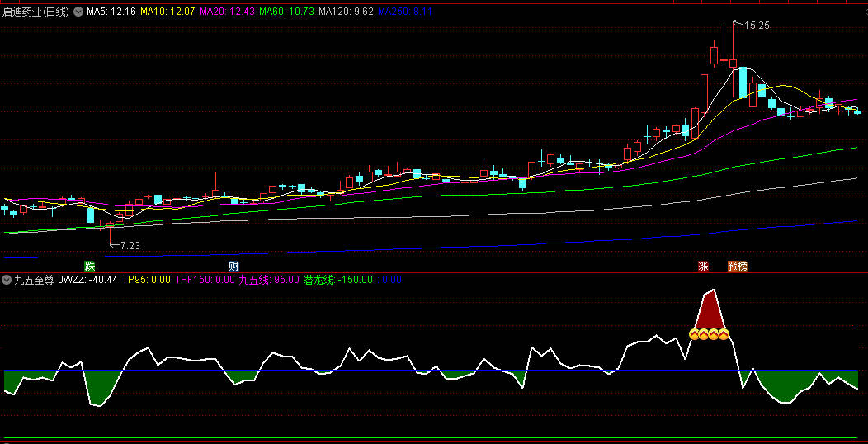Screen dimensions: 868x444
Task: Select the yellow MA10 legend label
Action: [x=167, y=12]
